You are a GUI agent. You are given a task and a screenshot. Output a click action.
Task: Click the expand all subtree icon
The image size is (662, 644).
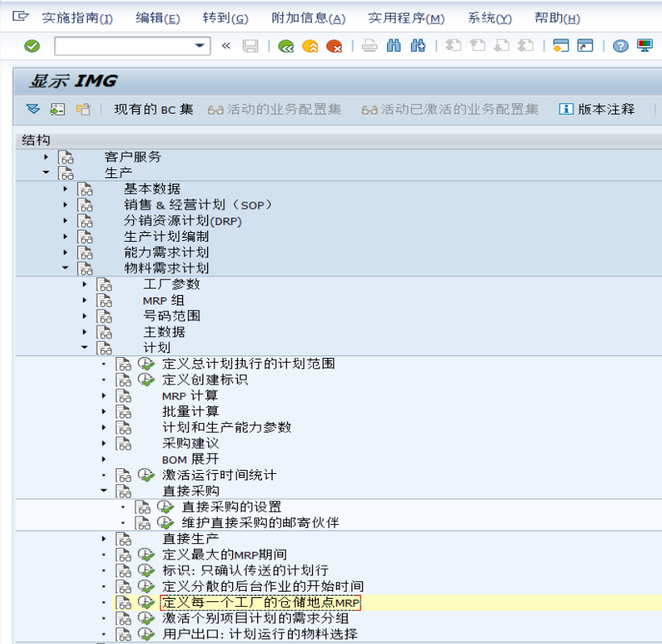(33, 110)
